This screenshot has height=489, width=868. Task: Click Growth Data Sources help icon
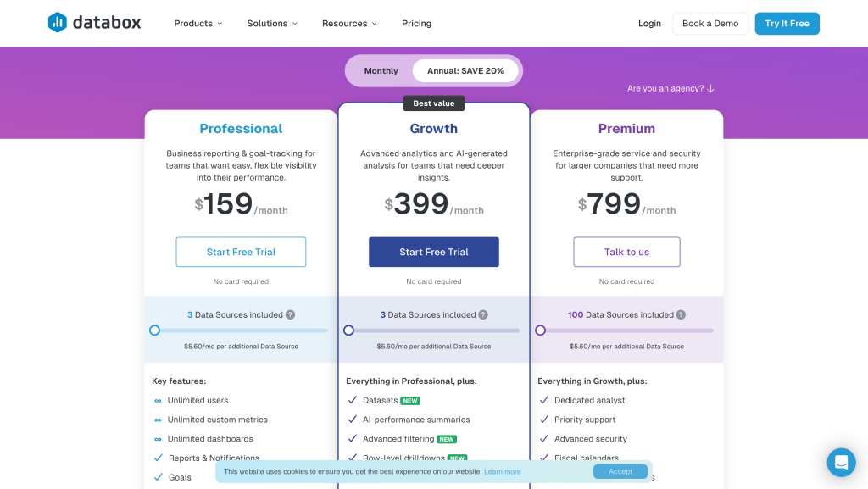pos(483,314)
